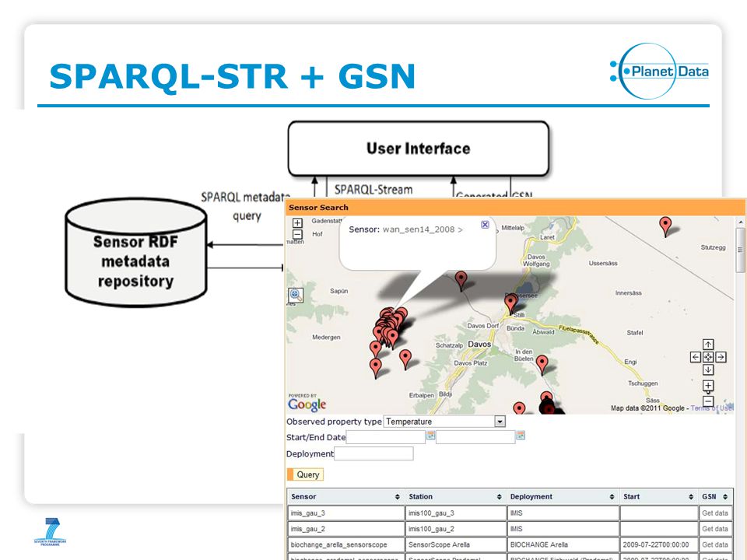This screenshot has height=560, width=747.
Task: Pan the map down with the down arrow
Action: pyautogui.click(x=708, y=369)
